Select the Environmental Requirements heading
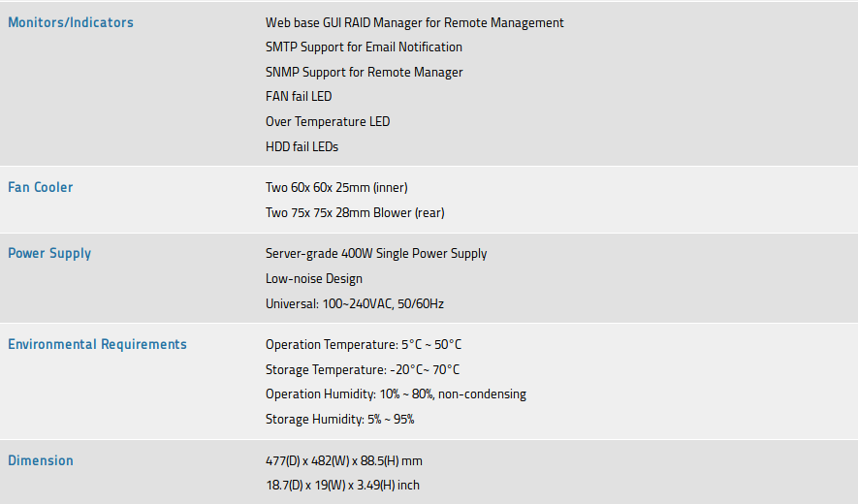 [97, 344]
